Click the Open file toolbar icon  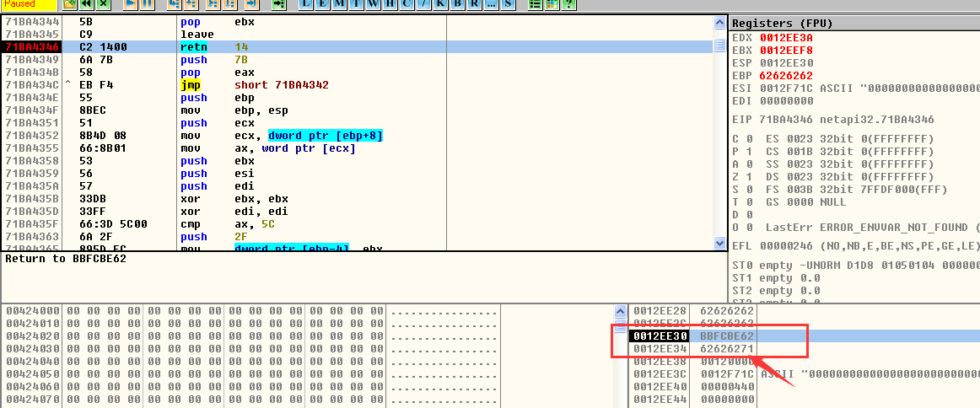pos(71,4)
